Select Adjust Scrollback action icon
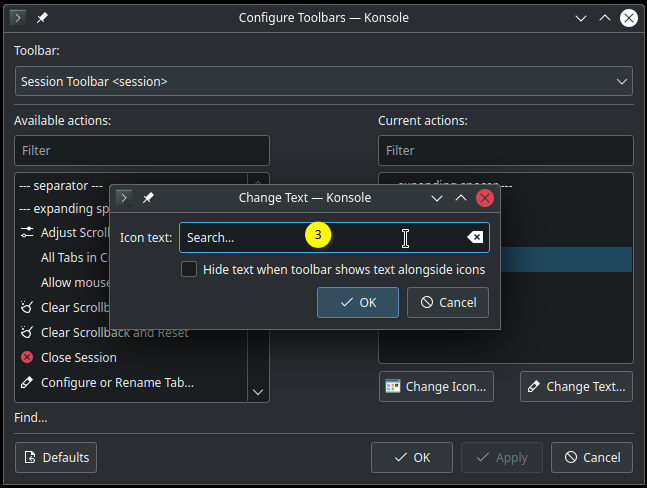This screenshot has width=647, height=488. (27, 232)
